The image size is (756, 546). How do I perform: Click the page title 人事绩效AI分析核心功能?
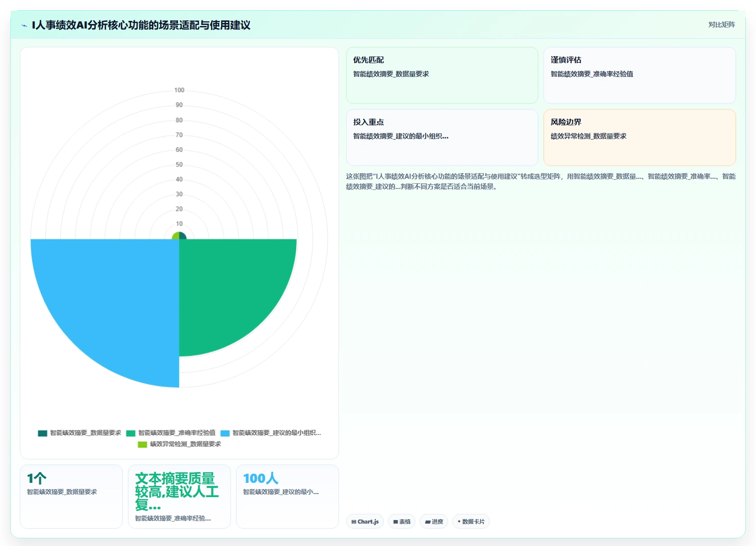point(141,25)
